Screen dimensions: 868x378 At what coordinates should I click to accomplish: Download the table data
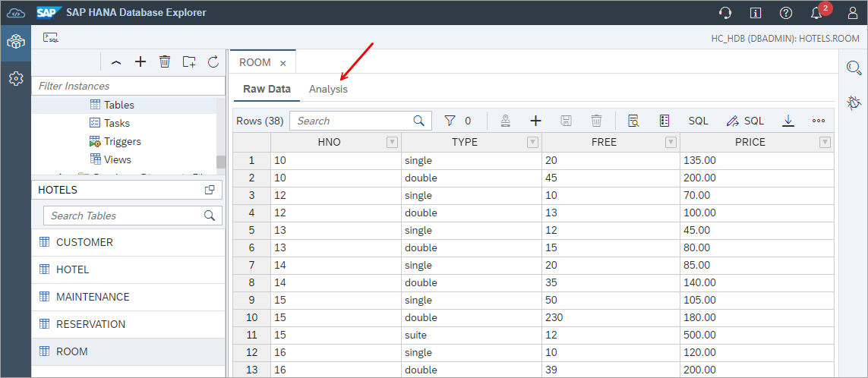tap(788, 121)
